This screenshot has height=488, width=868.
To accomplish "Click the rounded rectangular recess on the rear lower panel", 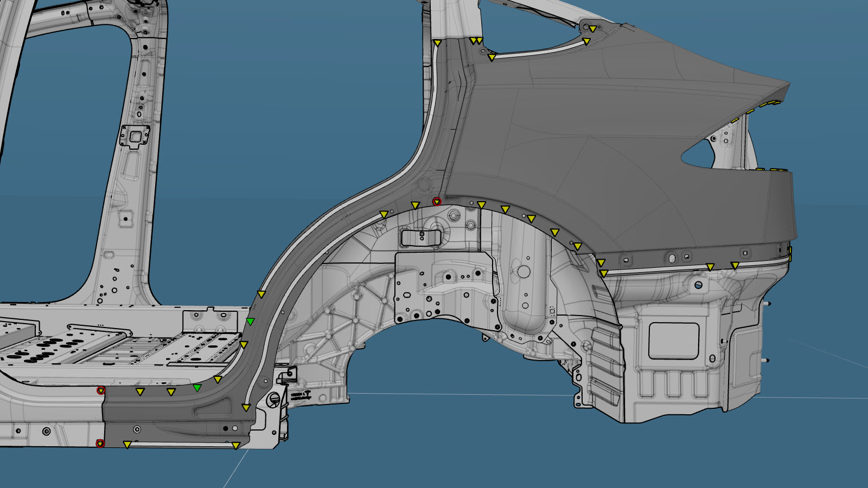I will 673,340.
